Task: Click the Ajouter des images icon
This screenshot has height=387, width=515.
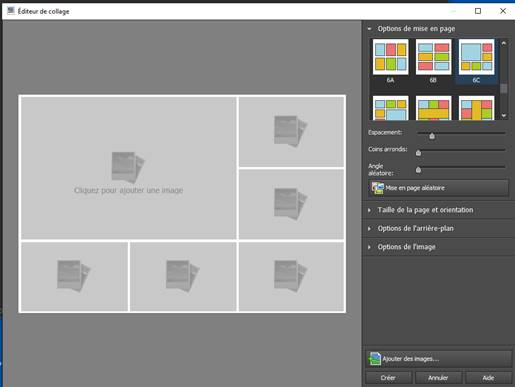Action: [x=375, y=359]
